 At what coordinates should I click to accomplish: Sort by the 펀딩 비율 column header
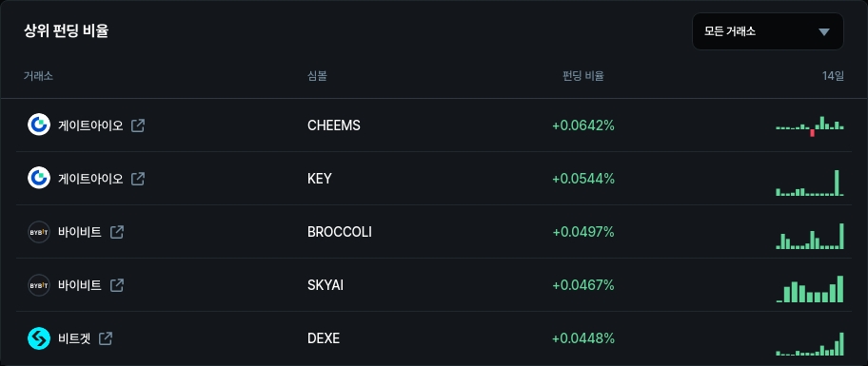point(582,76)
